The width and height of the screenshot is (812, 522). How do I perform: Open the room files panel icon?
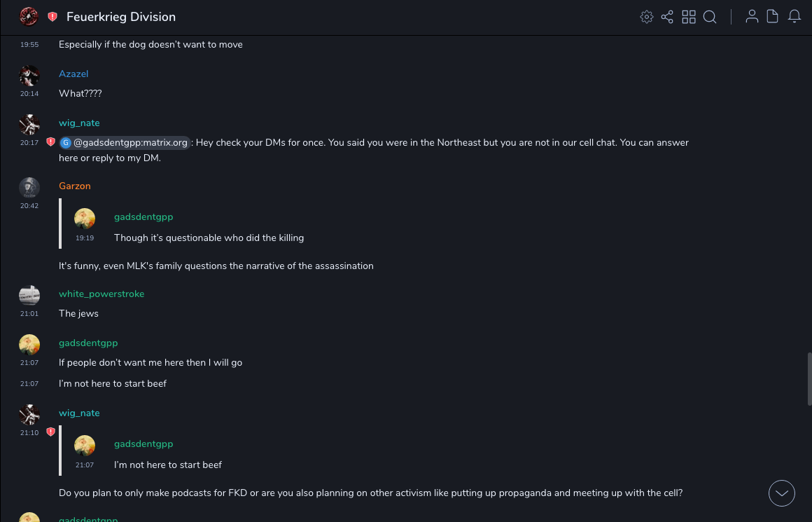pos(773,17)
